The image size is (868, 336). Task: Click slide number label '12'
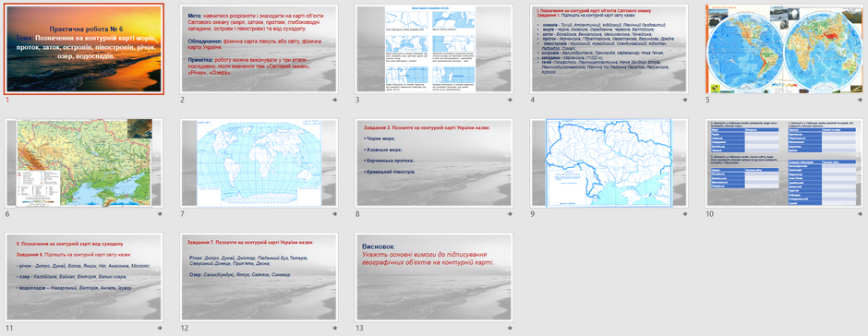click(x=185, y=329)
